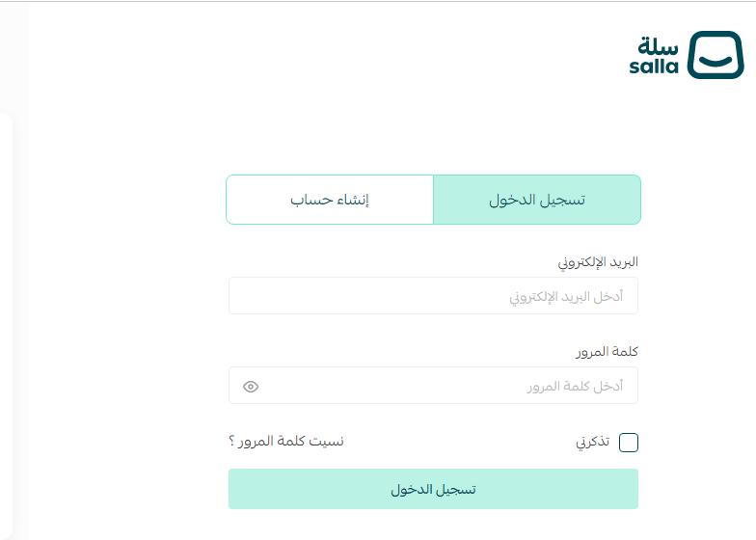
Task: Click the أدخل البريد الإلكتروني placeholder text
Action: tap(566, 297)
